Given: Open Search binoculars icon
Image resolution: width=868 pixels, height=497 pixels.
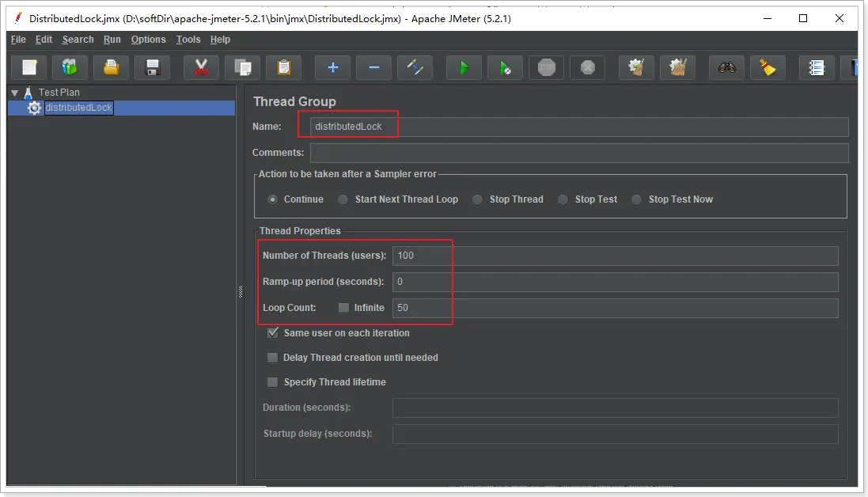Looking at the screenshot, I should point(727,67).
